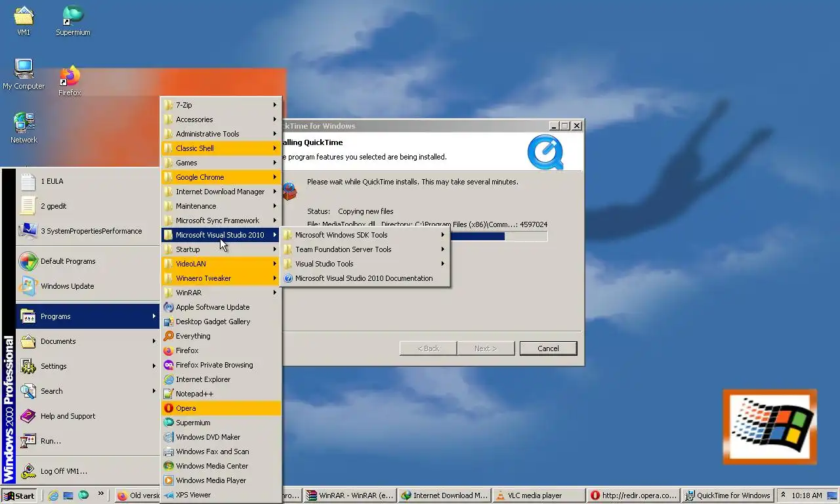Click the Start button
Viewport: 840px width, 504px height.
[x=20, y=495]
